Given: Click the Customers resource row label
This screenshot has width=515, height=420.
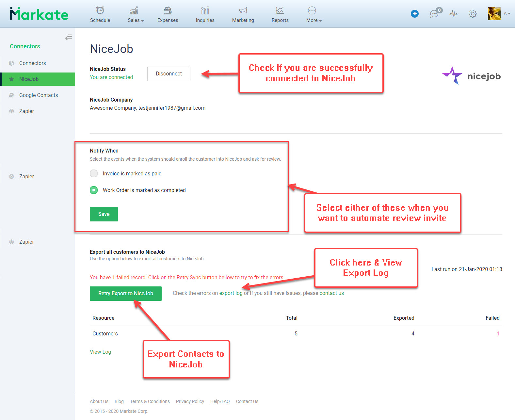Looking at the screenshot, I should pos(105,334).
